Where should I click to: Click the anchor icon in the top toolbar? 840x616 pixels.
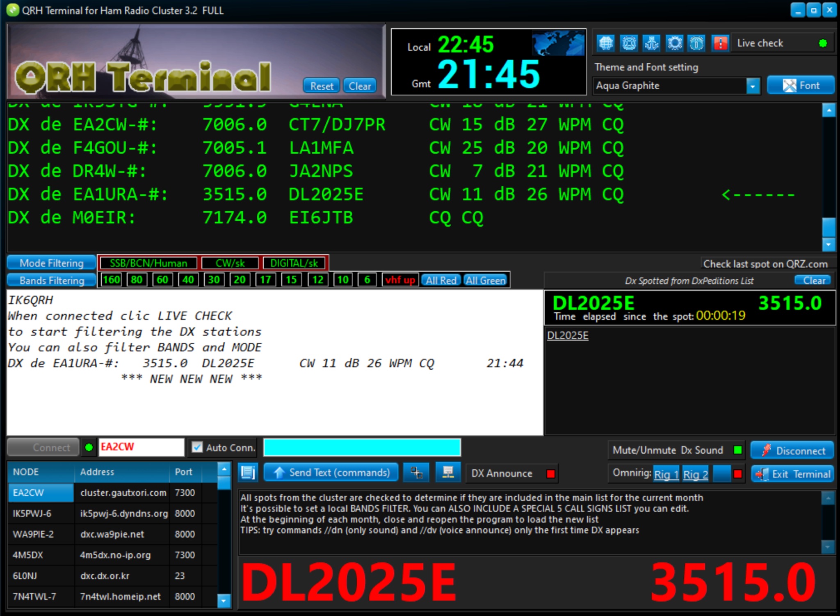pos(652,43)
